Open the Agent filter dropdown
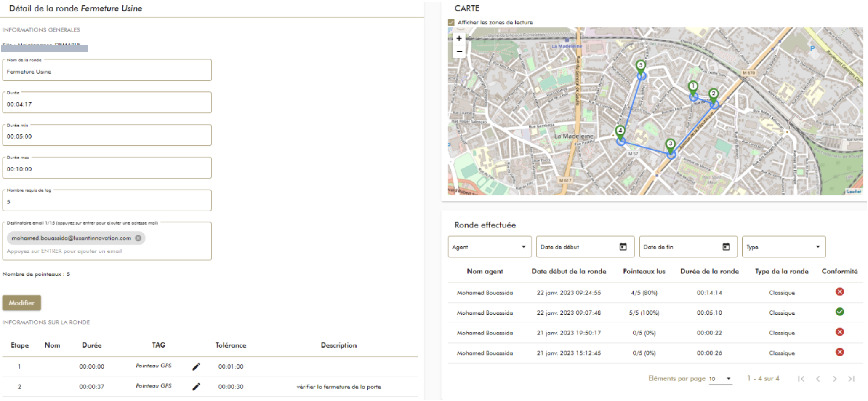This screenshot has width=868, height=401. tap(489, 247)
